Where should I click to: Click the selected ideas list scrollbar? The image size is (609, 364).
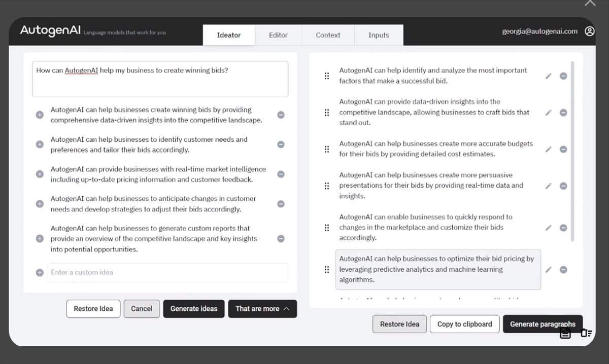(573, 152)
